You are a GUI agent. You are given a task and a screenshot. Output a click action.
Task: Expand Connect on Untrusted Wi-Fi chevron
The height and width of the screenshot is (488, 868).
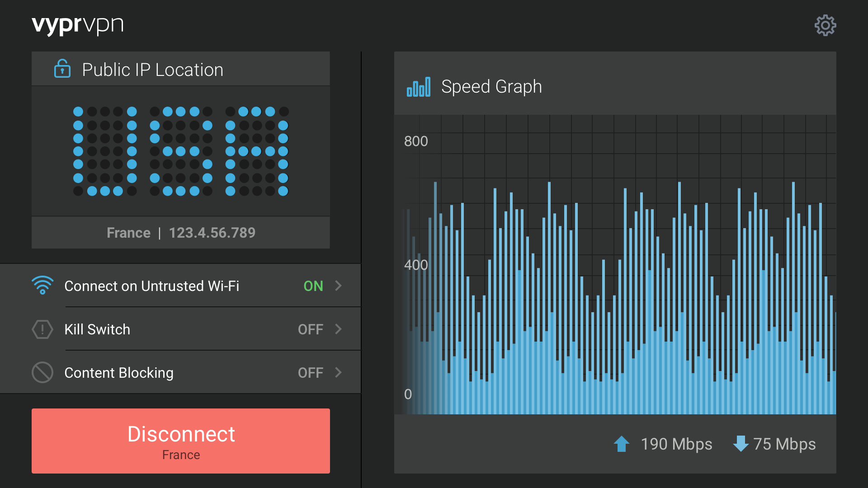tap(338, 286)
